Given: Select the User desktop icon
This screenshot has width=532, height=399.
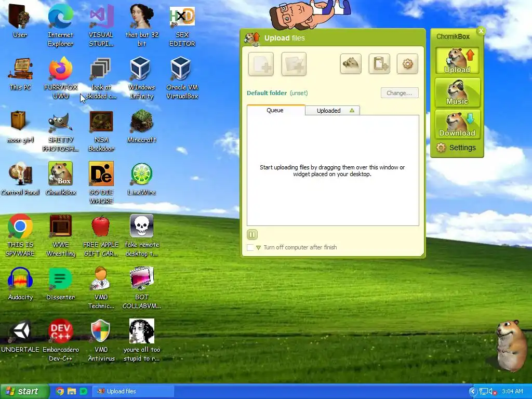Looking at the screenshot, I should tap(20, 20).
